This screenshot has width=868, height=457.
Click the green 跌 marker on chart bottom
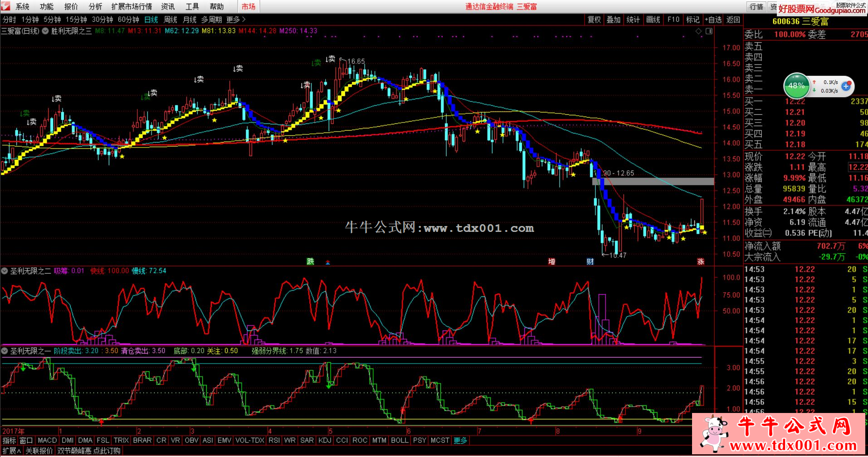tap(310, 261)
